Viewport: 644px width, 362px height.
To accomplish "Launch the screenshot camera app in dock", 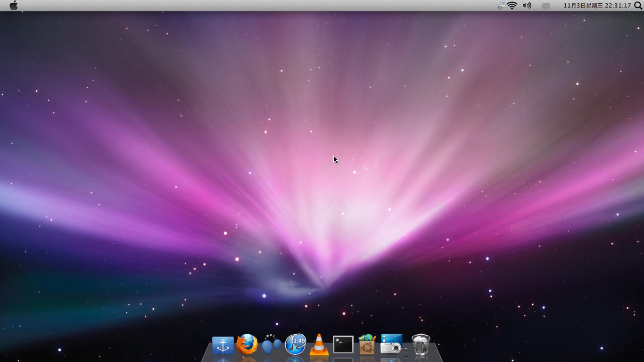I will pos(391,344).
